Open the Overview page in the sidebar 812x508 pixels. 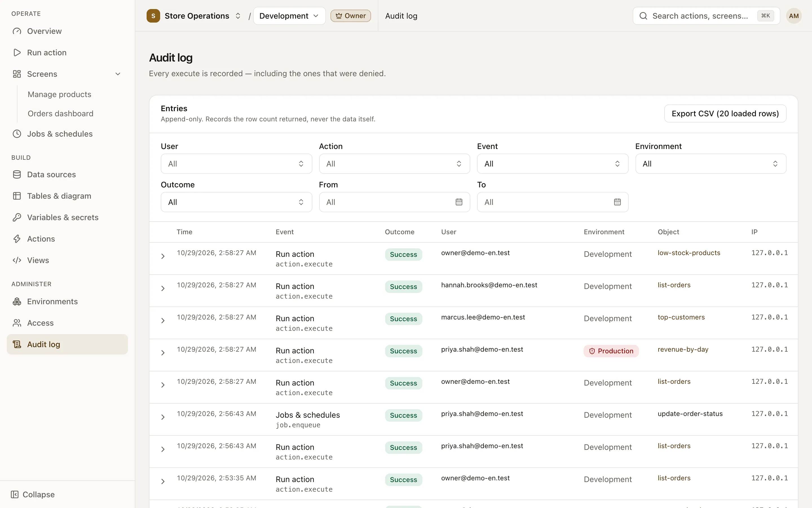coord(67,31)
